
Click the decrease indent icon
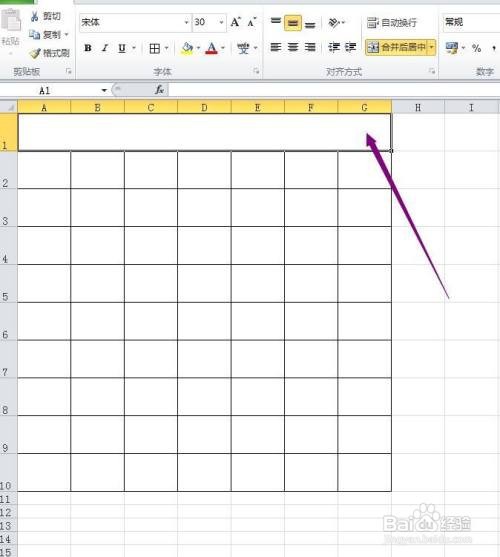pos(334,47)
